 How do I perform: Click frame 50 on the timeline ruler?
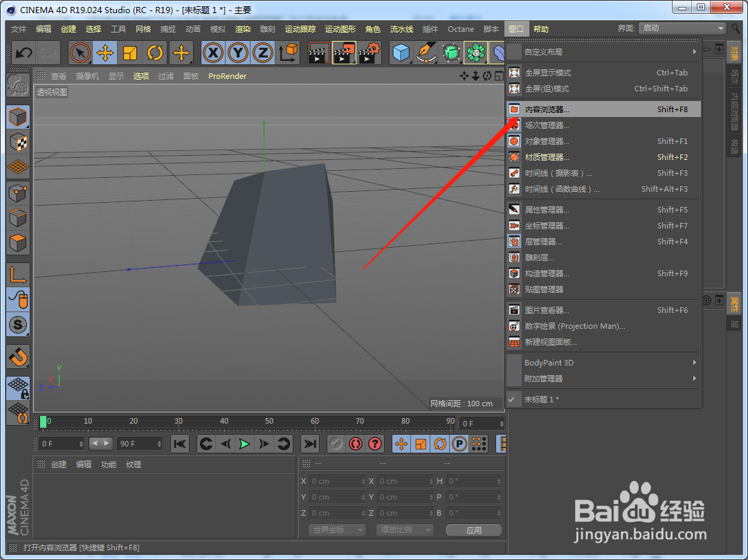point(268,421)
